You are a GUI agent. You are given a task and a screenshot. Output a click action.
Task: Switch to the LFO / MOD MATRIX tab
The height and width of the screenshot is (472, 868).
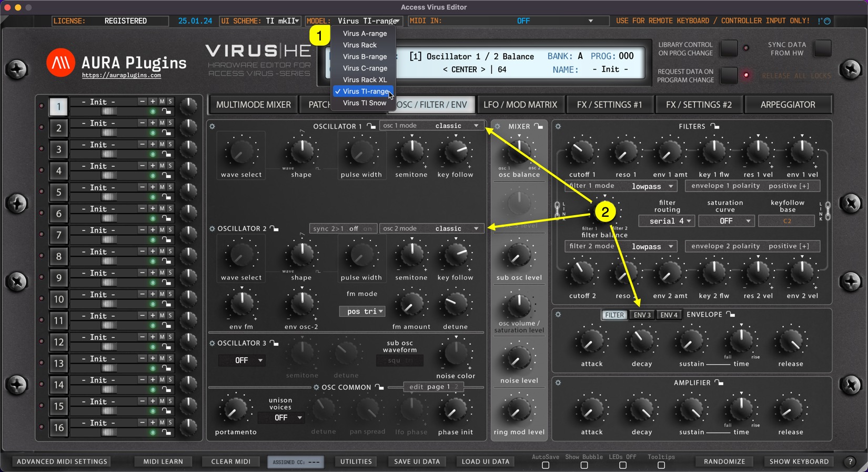[520, 105]
